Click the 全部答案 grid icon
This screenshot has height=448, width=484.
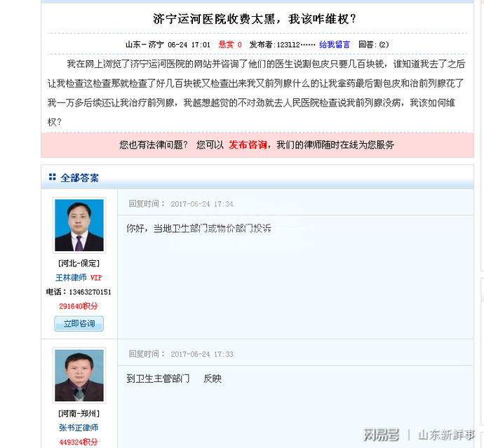coord(52,177)
